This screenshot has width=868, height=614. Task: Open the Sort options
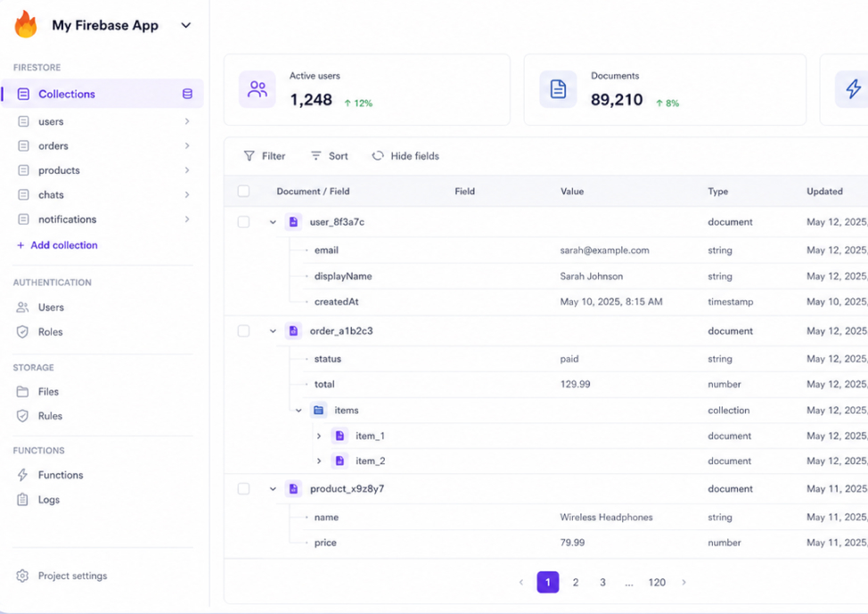click(x=330, y=156)
